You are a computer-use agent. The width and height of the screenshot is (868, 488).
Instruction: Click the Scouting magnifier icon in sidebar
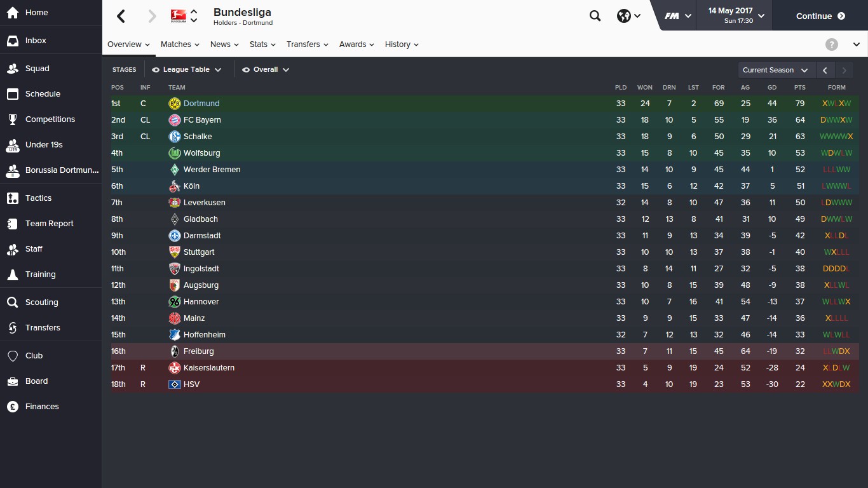tap(13, 302)
